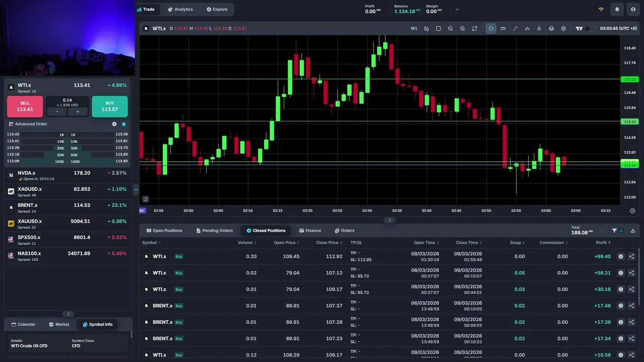Select XAUUSD.x in the watchlist
The image size is (644, 362).
coord(67,224)
